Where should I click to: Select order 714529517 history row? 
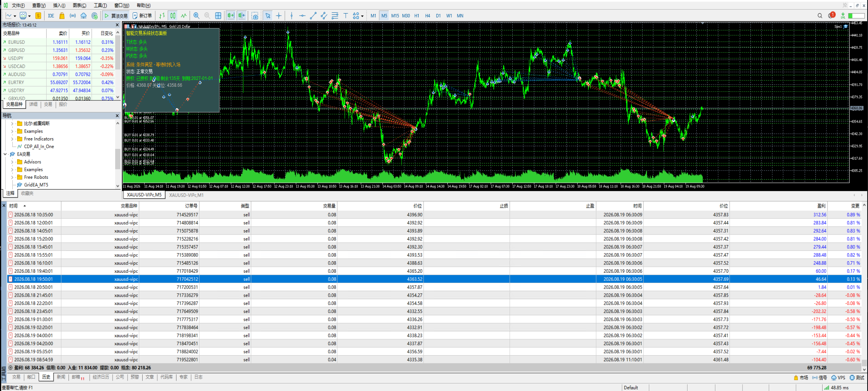[x=434, y=215]
